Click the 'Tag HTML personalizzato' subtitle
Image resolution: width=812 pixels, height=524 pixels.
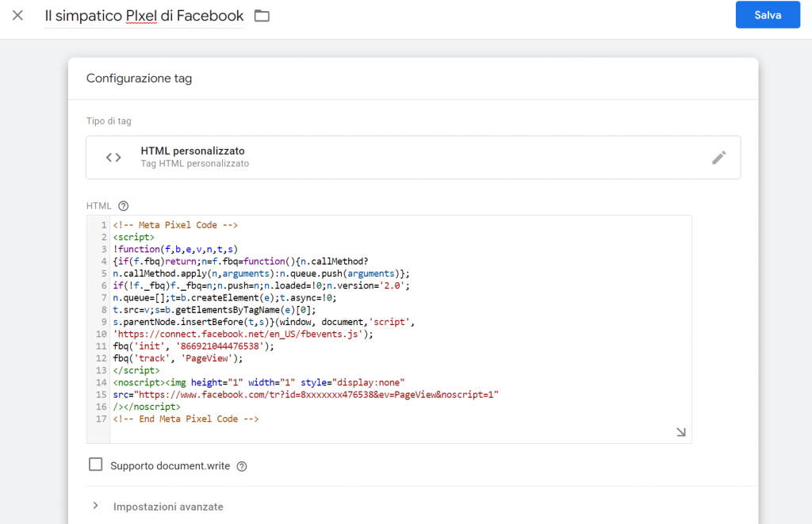pyautogui.click(x=195, y=163)
